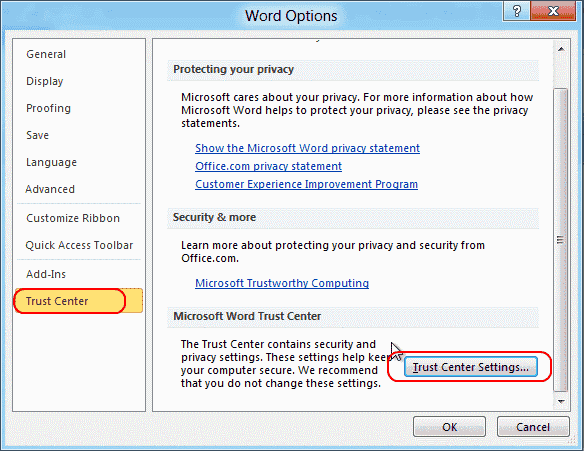This screenshot has width=584, height=451.
Task: Click the Help question mark icon
Action: click(x=516, y=11)
